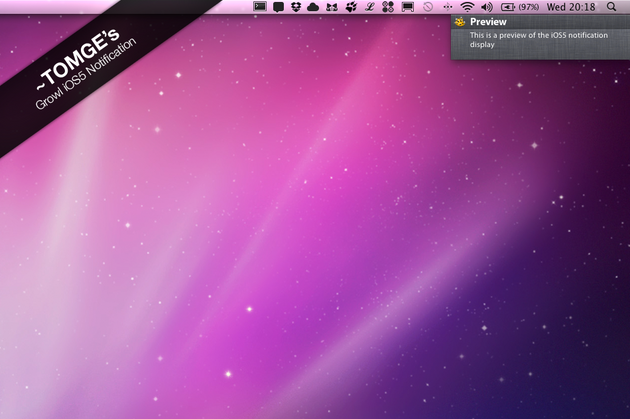Open the Dropbox menu bar icon
This screenshot has width=630, height=419.
pos(296,6)
